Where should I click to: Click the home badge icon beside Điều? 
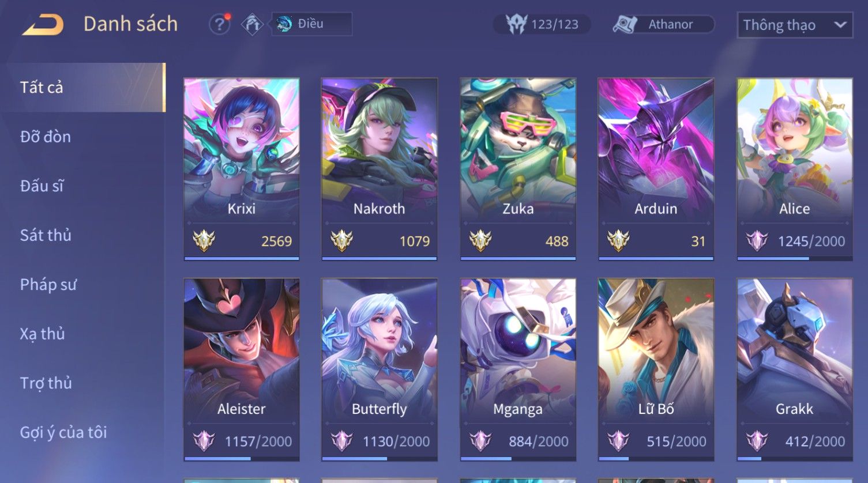(x=252, y=24)
